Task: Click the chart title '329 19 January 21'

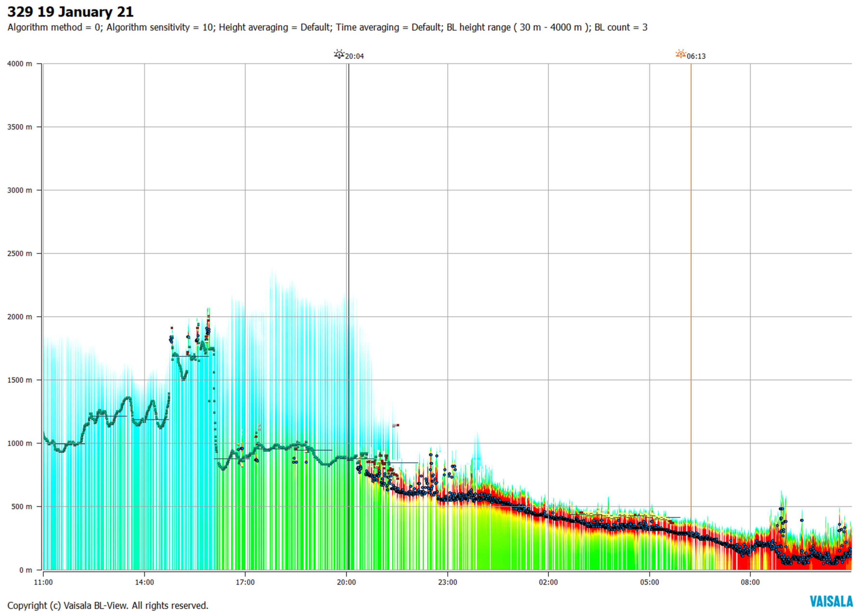Action: pyautogui.click(x=71, y=12)
